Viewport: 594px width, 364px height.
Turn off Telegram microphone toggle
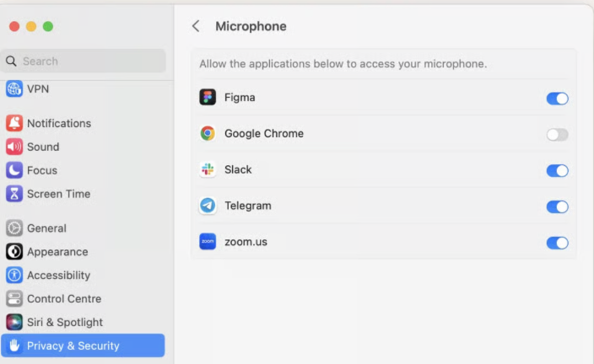point(557,206)
